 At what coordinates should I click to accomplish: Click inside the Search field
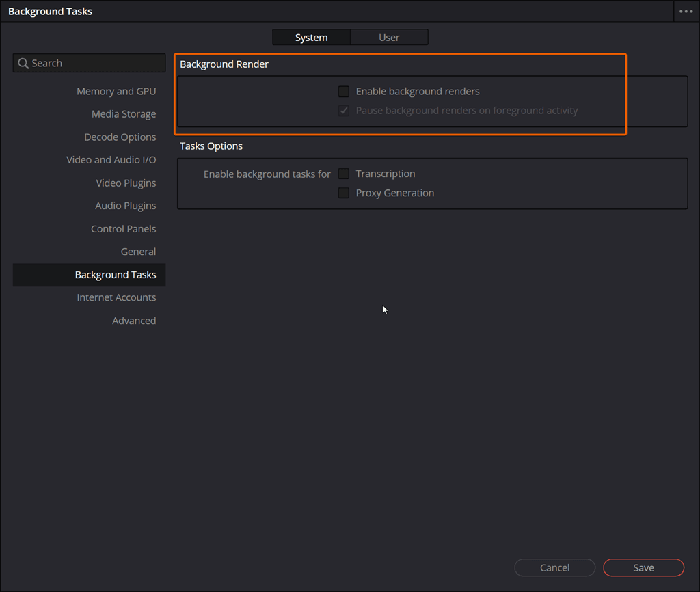coord(89,62)
